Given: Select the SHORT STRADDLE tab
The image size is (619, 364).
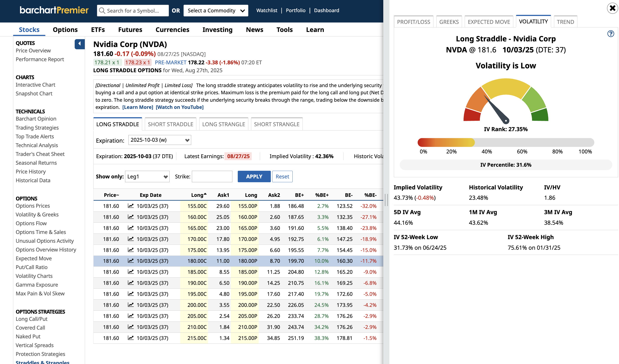Looking at the screenshot, I should [x=170, y=124].
